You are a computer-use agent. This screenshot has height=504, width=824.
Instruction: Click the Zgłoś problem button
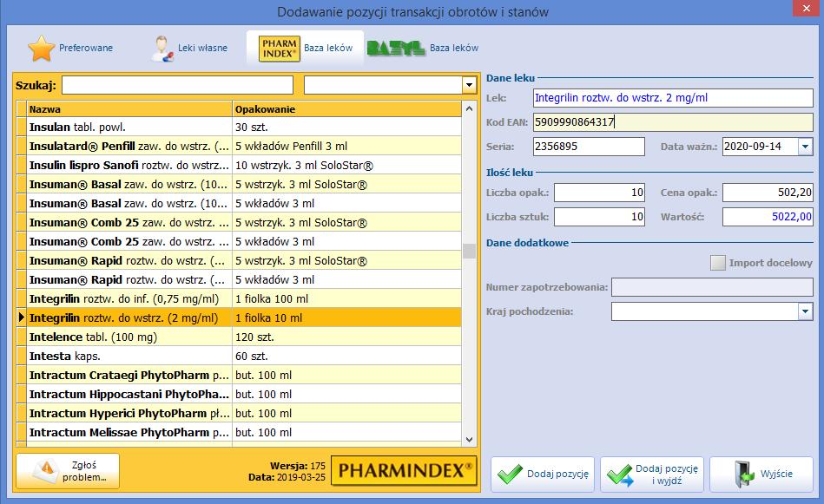pos(68,471)
